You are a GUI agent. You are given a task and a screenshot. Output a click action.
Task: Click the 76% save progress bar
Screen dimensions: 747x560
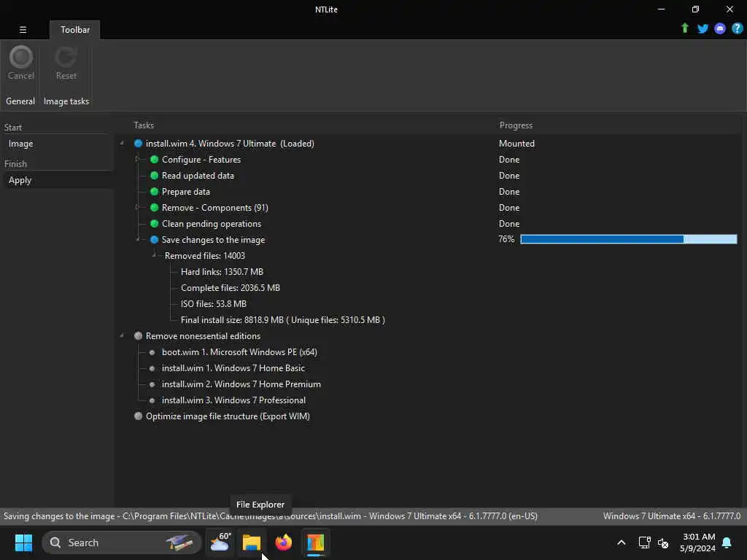628,239
